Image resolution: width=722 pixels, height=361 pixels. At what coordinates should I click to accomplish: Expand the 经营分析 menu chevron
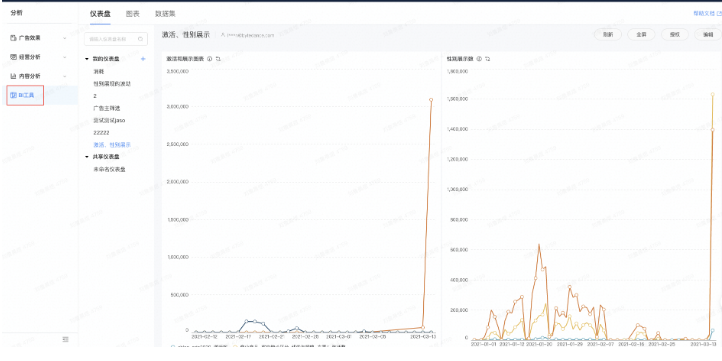pos(65,57)
